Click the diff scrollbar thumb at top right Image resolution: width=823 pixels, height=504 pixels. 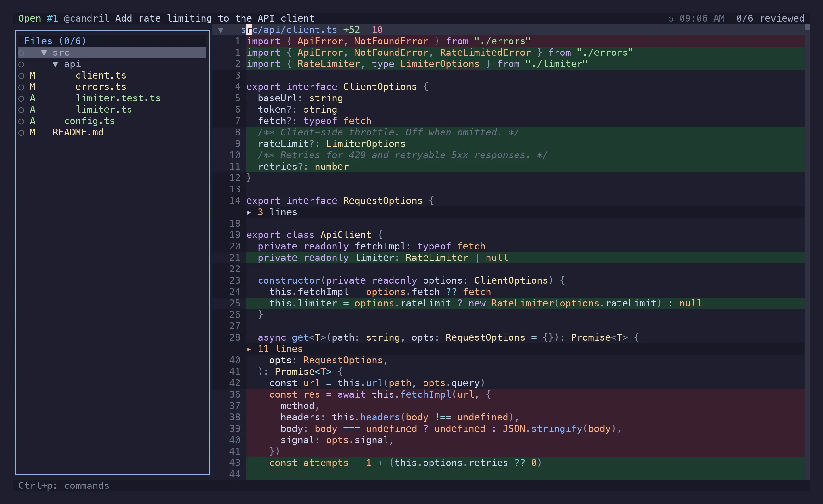coord(807,27)
